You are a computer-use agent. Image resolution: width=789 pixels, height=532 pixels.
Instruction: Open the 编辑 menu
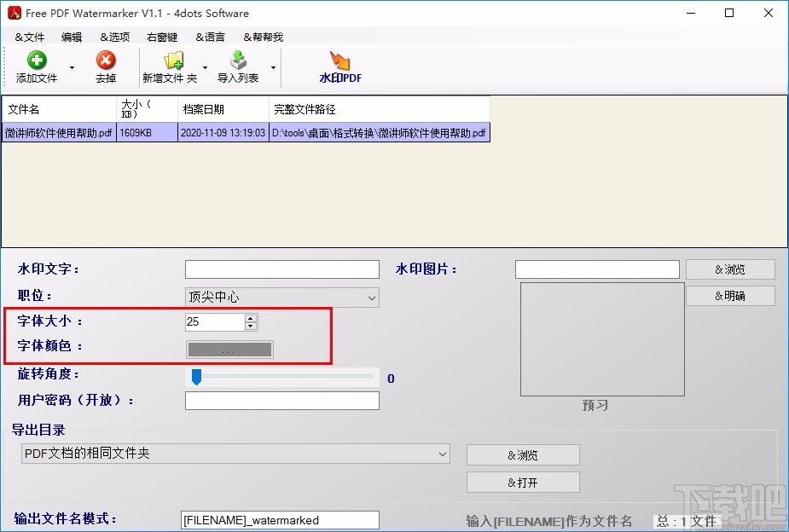tap(72, 37)
